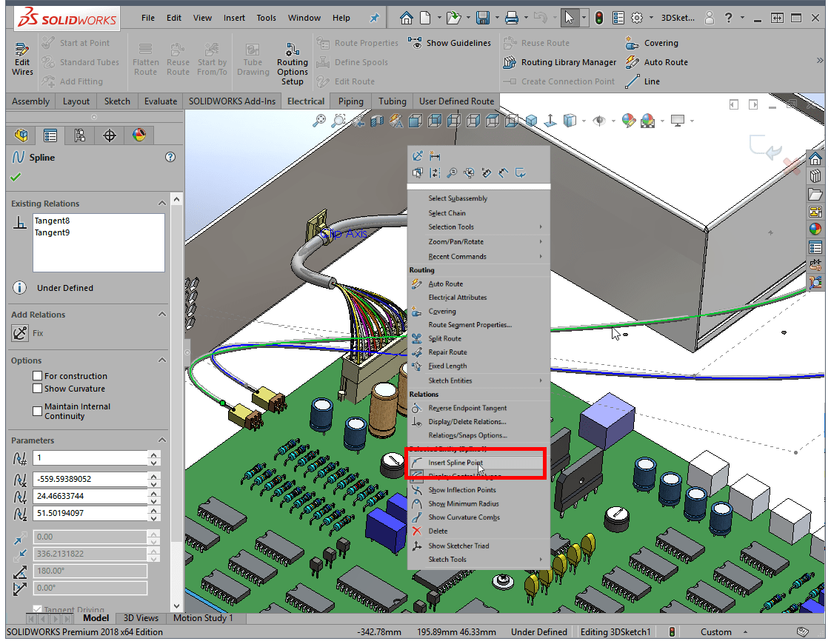Open the Tools menu
This screenshot has height=644, width=831.
[266, 18]
